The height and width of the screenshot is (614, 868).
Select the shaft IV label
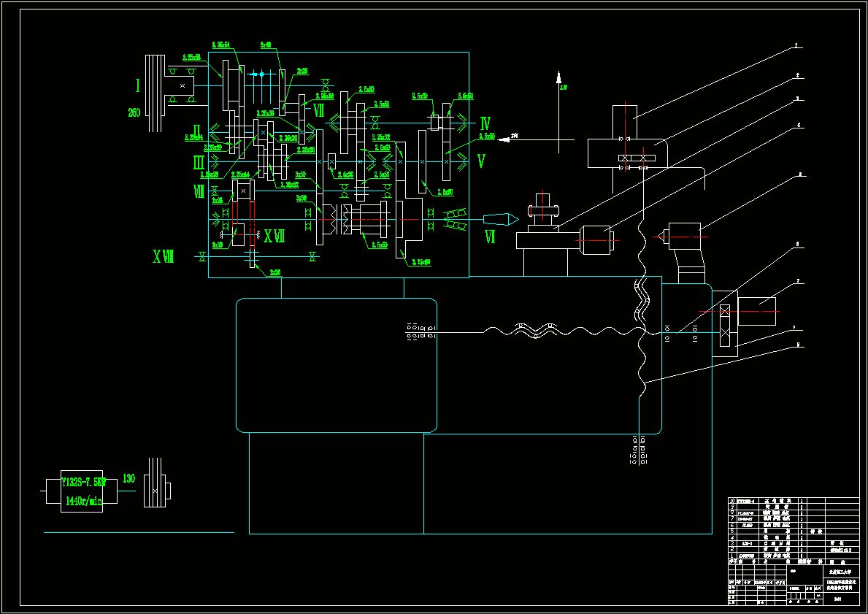(x=485, y=123)
